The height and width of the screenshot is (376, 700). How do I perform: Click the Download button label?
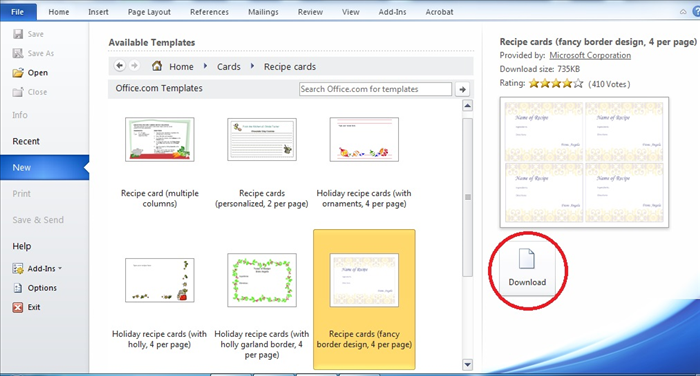527,282
